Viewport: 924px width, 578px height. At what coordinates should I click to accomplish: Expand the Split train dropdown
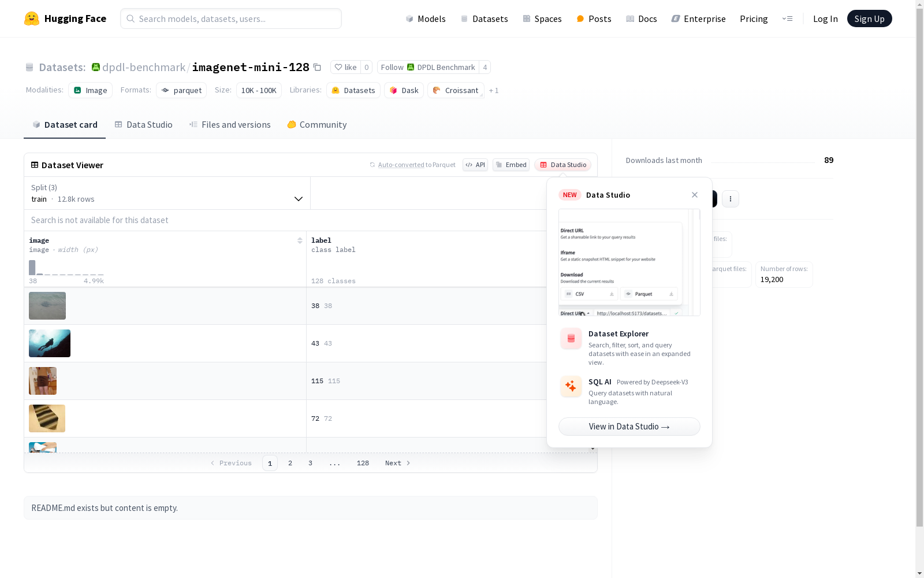pos(167,193)
